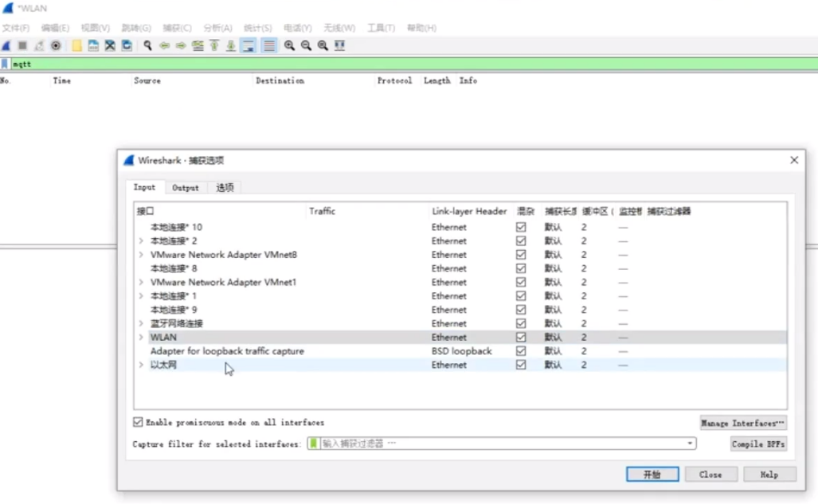Viewport: 818px width, 504px height.
Task: Open the 统计(S) menu
Action: (x=258, y=28)
